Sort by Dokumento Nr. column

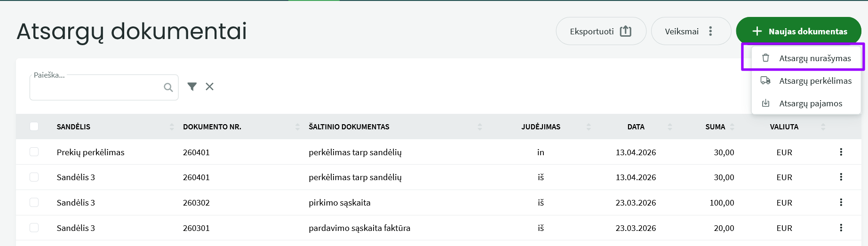pos(297,127)
